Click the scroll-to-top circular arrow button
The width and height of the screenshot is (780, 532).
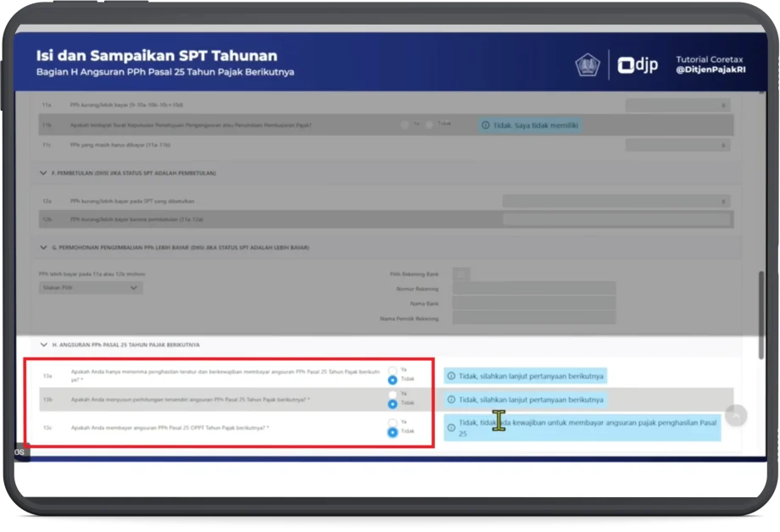736,415
